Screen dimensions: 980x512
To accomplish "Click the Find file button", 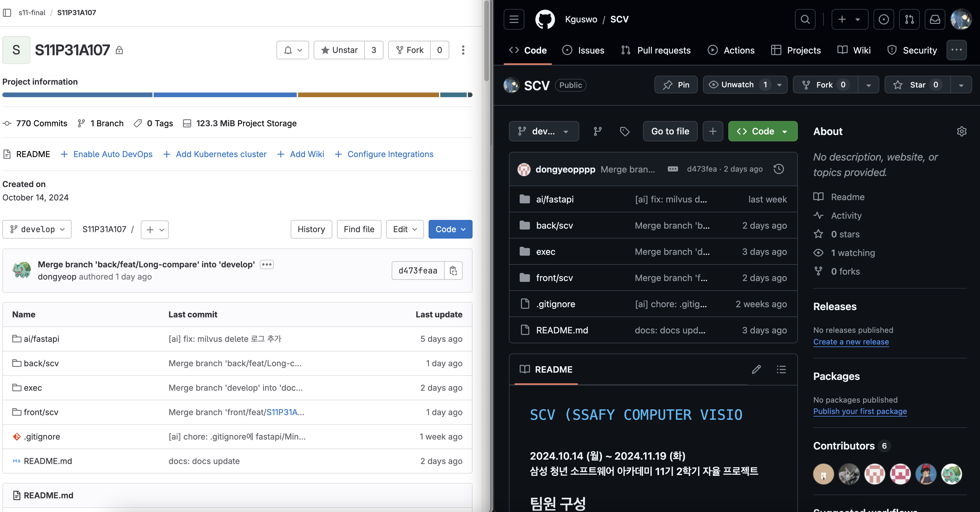I will 359,229.
